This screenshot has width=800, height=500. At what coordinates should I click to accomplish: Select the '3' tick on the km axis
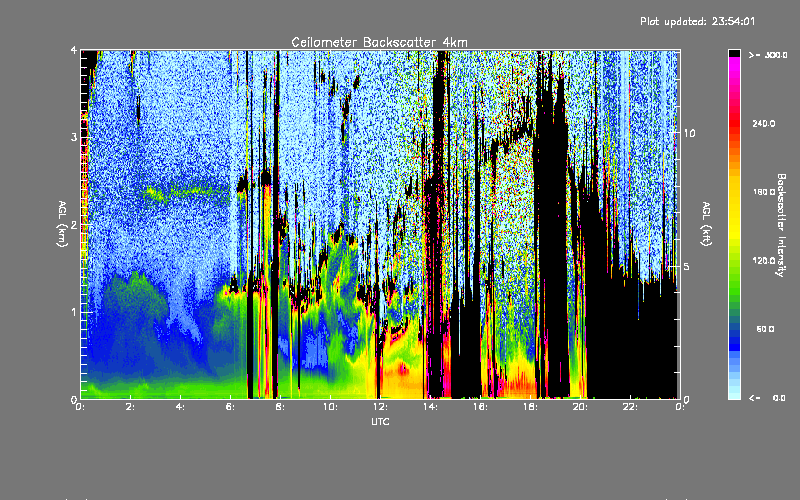[74, 137]
